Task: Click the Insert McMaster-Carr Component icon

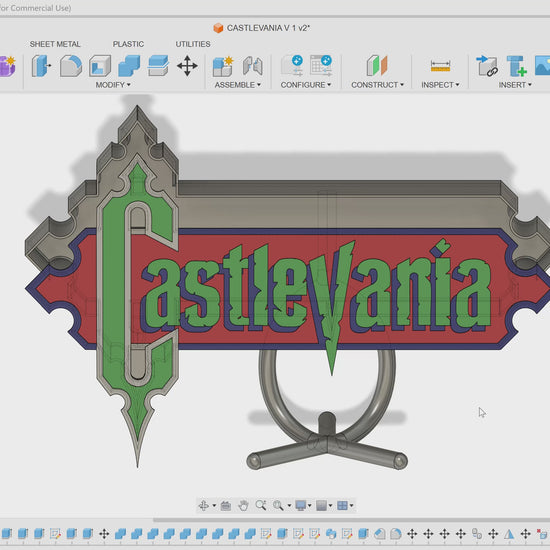Action: click(x=517, y=66)
